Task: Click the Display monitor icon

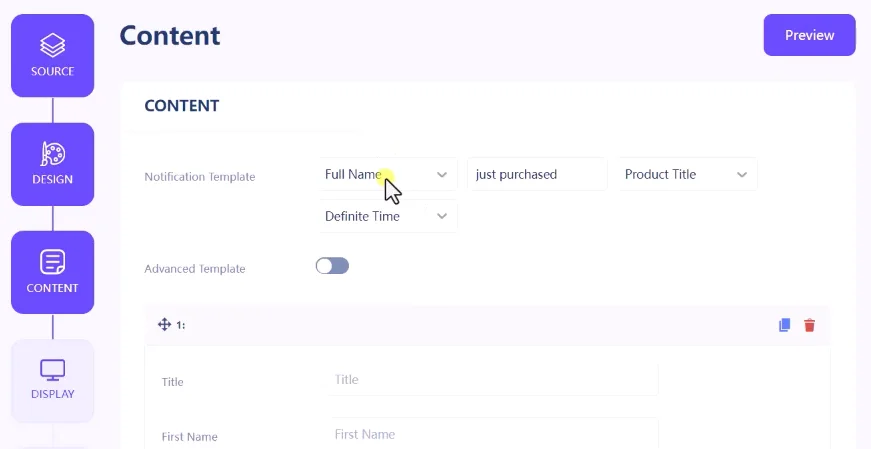Action: (53, 370)
